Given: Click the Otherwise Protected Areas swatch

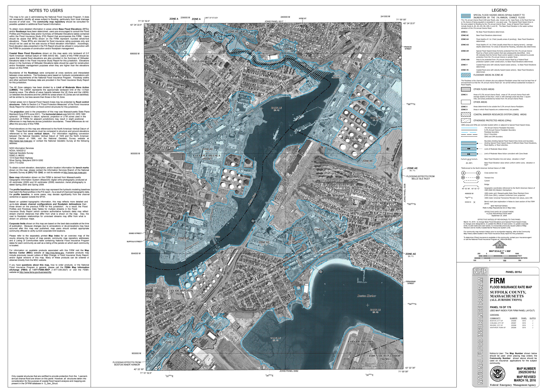Looking at the screenshot, I should coord(466,120).
